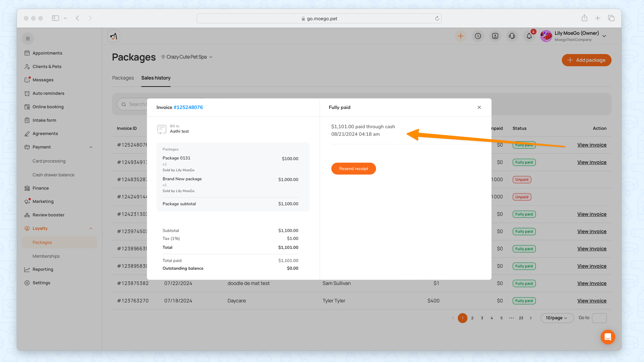Collapse the Loyalty sidebar section
This screenshot has height=362, width=644.
[91, 229]
